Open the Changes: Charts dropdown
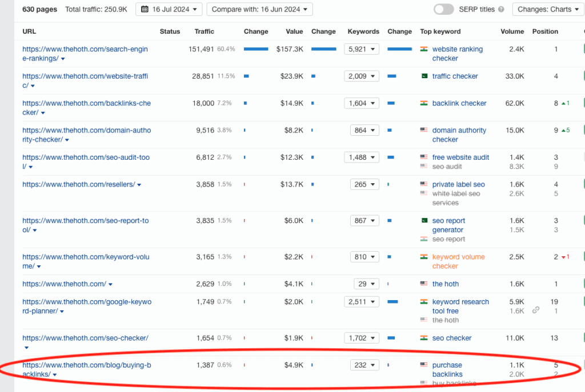The image size is (585, 392). pos(544,9)
